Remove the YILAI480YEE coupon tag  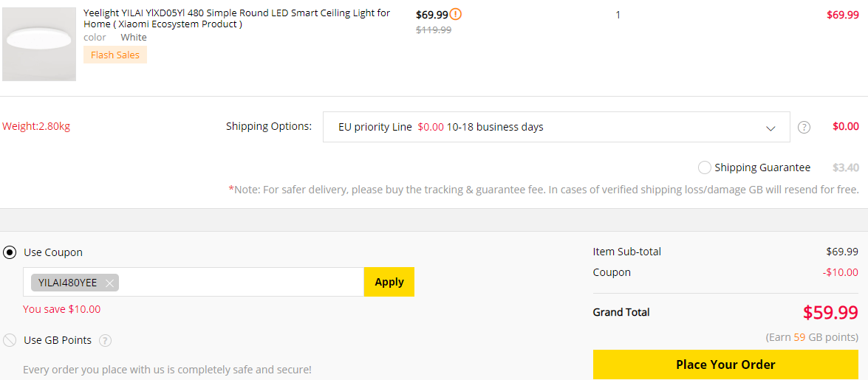[109, 283]
